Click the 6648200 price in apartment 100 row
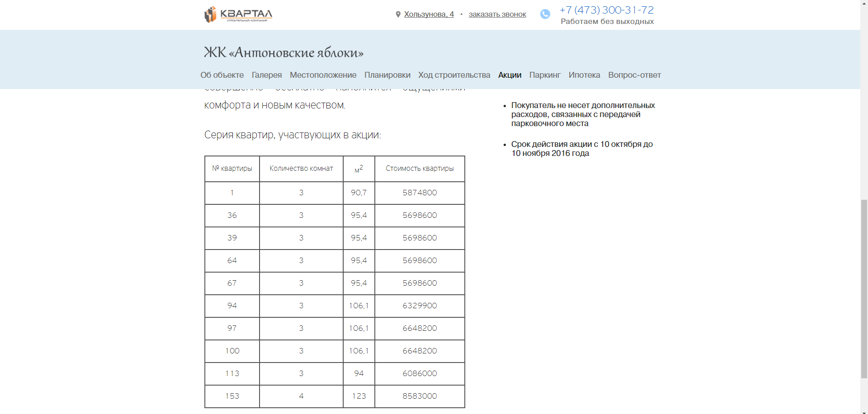This screenshot has width=868, height=414. click(x=420, y=351)
